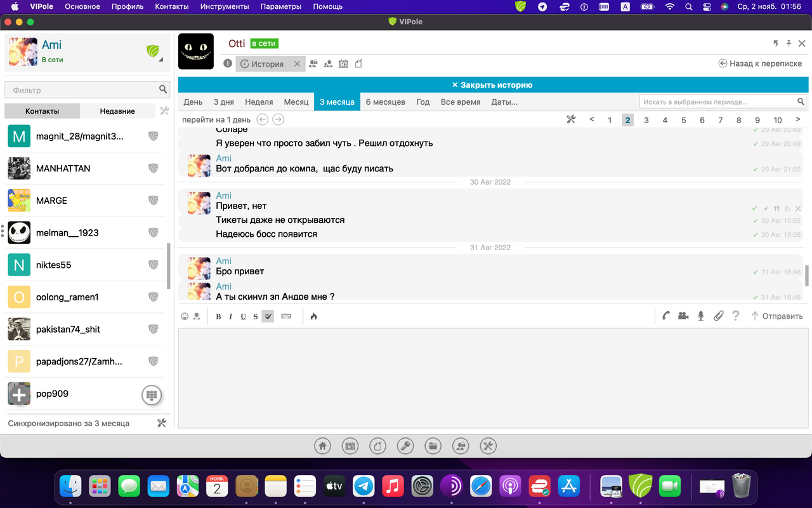The width and height of the screenshot is (812, 508).
Task: Click the Отправить send button
Action: point(777,316)
